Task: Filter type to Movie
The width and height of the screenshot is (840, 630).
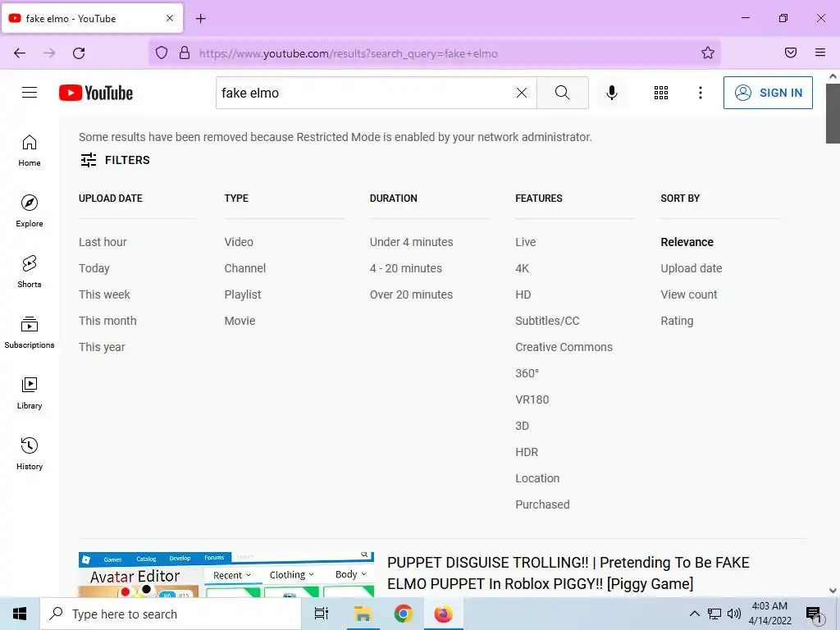Action: coord(240,321)
